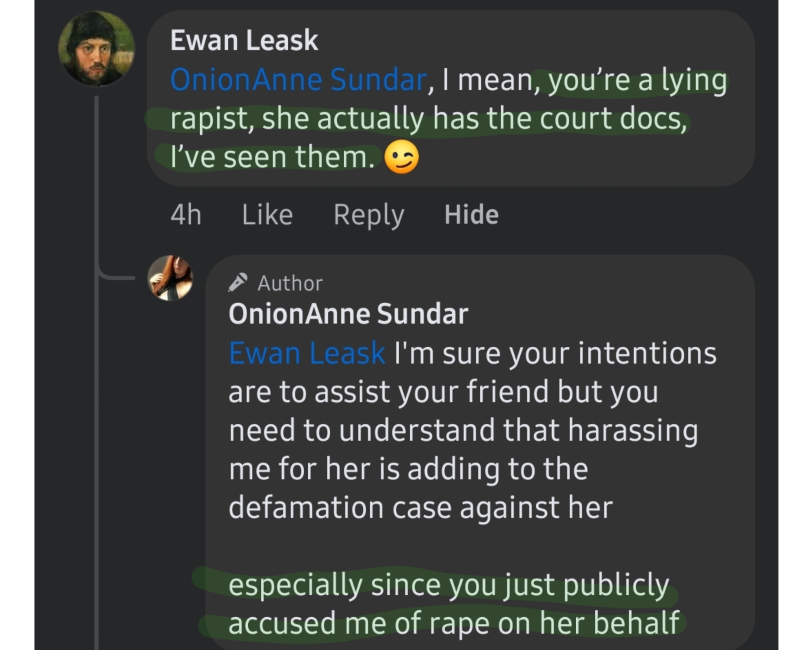The width and height of the screenshot is (812, 650).
Task: Like Ewan Leask's comment
Action: click(x=267, y=215)
